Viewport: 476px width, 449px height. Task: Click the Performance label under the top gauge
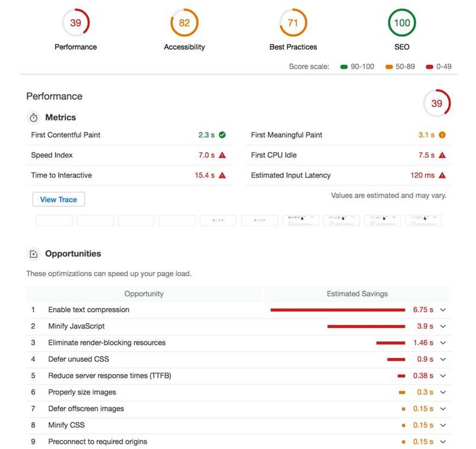pyautogui.click(x=76, y=47)
